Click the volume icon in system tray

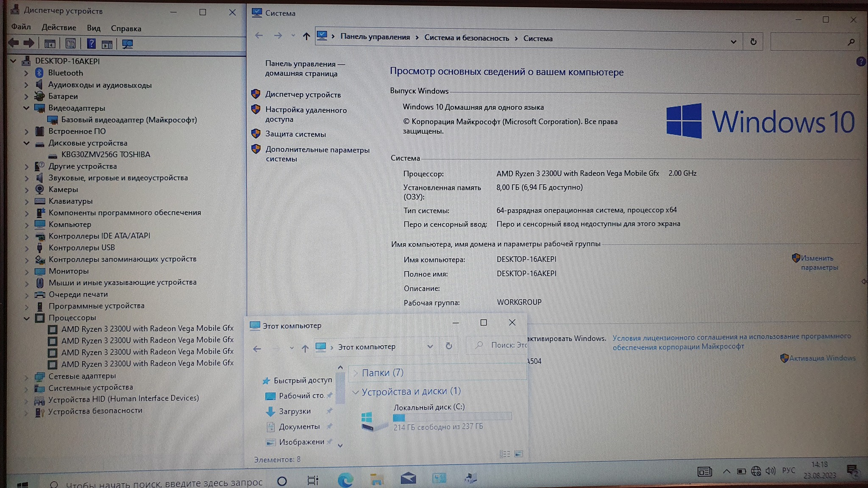point(770,471)
